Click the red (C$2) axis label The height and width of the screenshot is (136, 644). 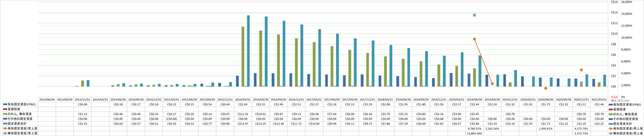[x=614, y=97]
